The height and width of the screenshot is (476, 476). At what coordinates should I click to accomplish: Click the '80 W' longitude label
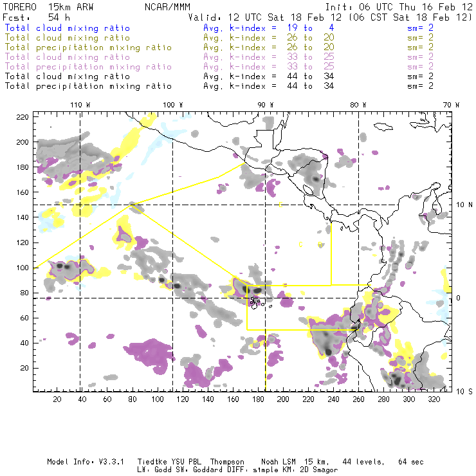358,105
